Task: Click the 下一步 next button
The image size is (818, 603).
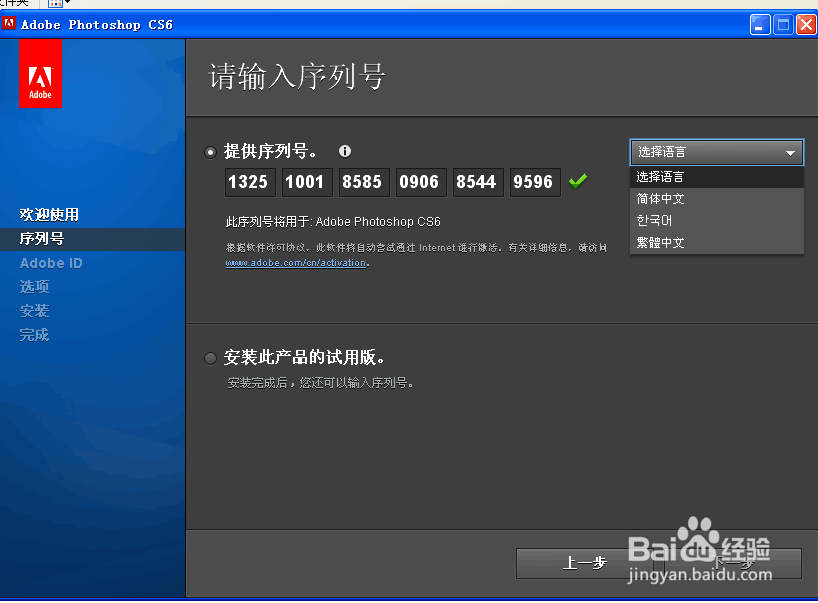Action: [x=733, y=563]
